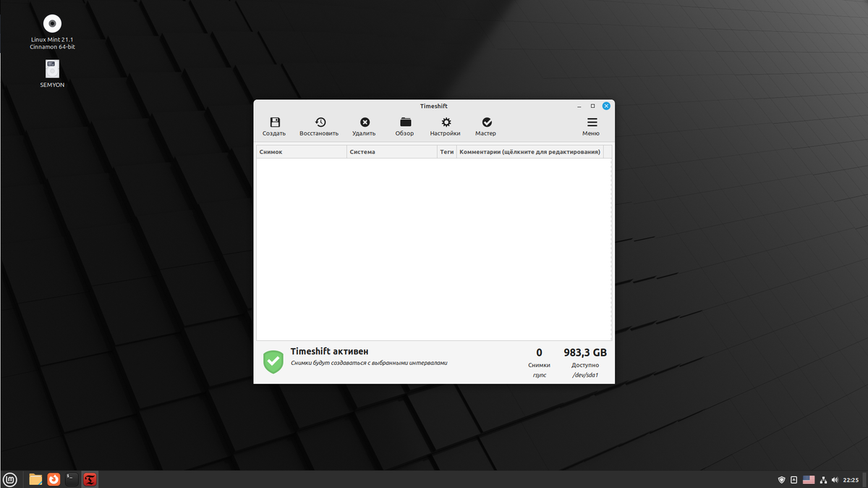Click the Комментарии column header
Screen dimensions: 868x488
pos(530,152)
